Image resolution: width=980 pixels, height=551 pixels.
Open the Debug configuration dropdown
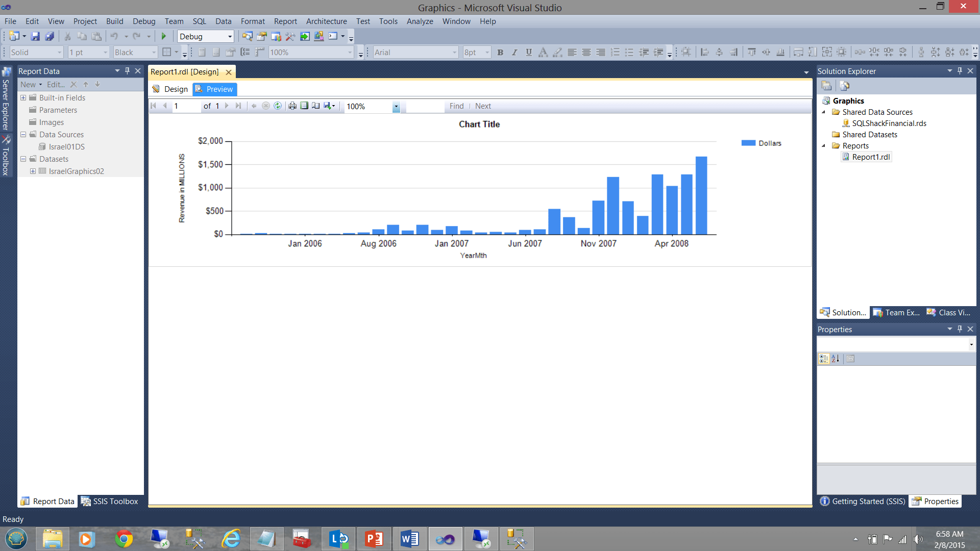pos(230,37)
